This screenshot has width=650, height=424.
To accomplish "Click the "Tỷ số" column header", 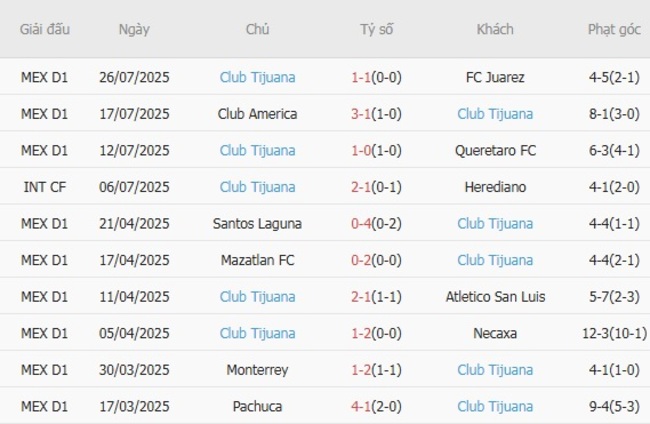I will click(x=377, y=29).
